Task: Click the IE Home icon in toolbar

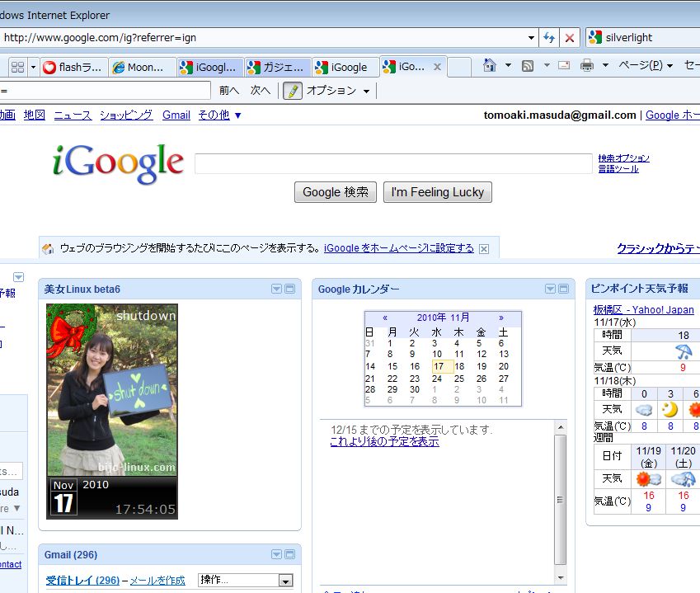Action: point(490,66)
